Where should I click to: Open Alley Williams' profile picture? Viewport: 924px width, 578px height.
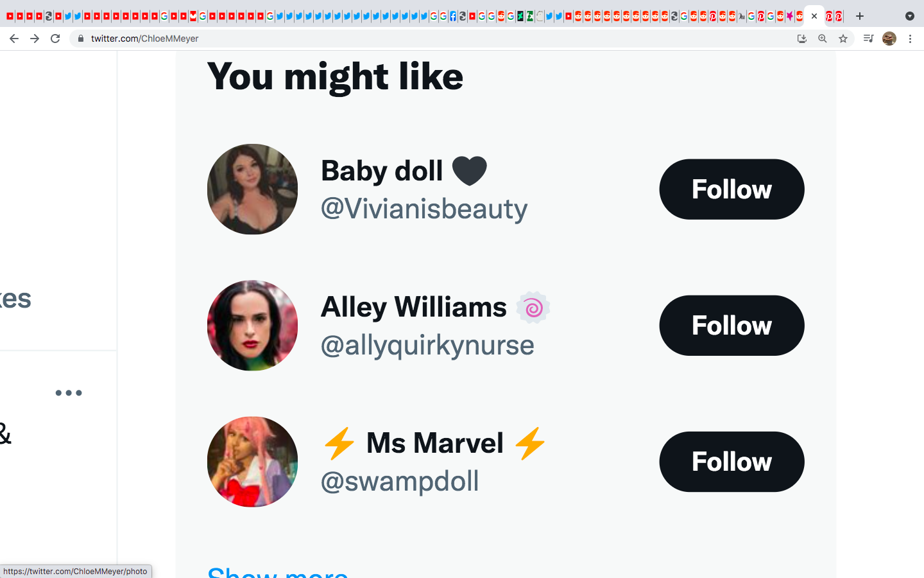coord(252,326)
